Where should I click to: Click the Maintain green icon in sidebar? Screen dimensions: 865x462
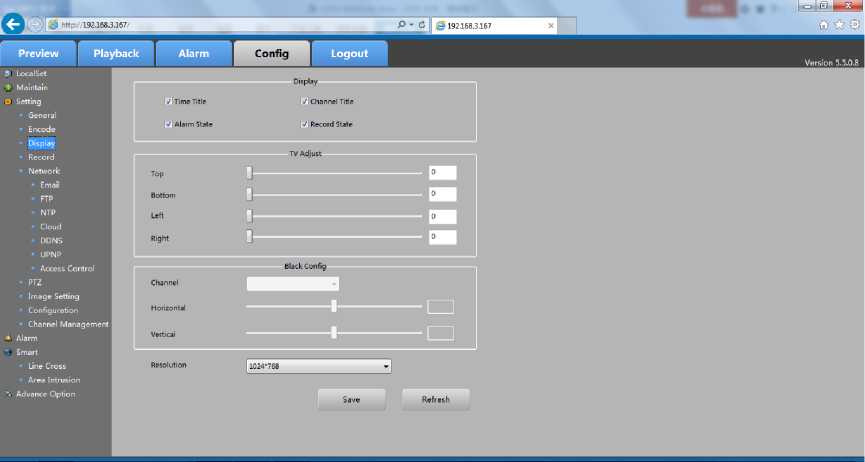tap(7, 88)
